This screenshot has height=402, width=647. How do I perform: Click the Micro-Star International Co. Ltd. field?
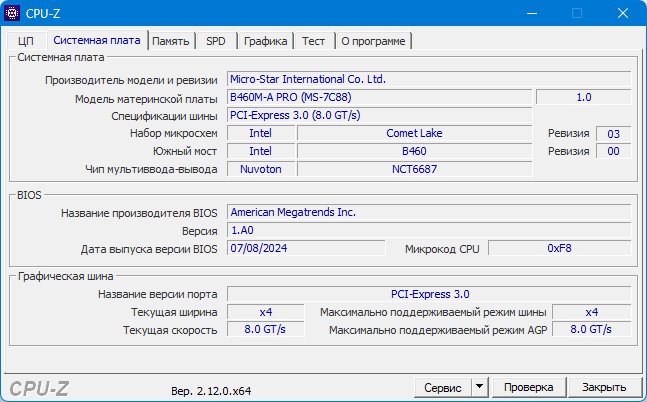click(x=429, y=79)
